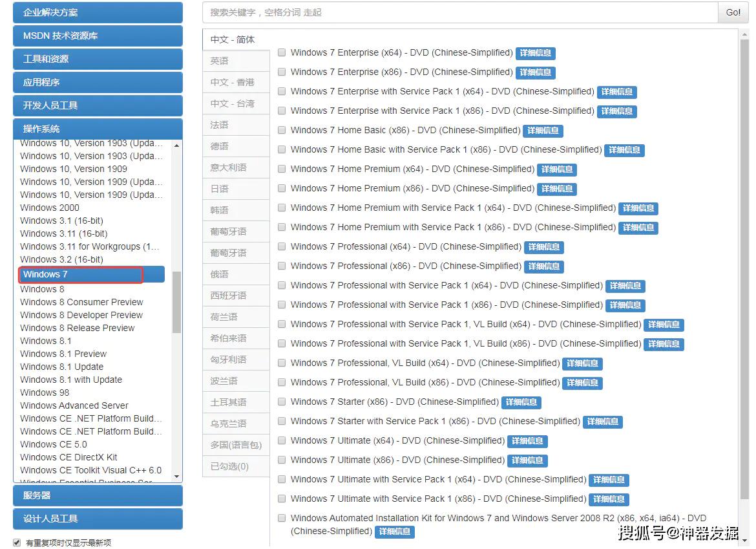The width and height of the screenshot is (756, 549).
Task: Select Windows CE Toolkit Visual C++ 6.0
Action: (x=91, y=470)
